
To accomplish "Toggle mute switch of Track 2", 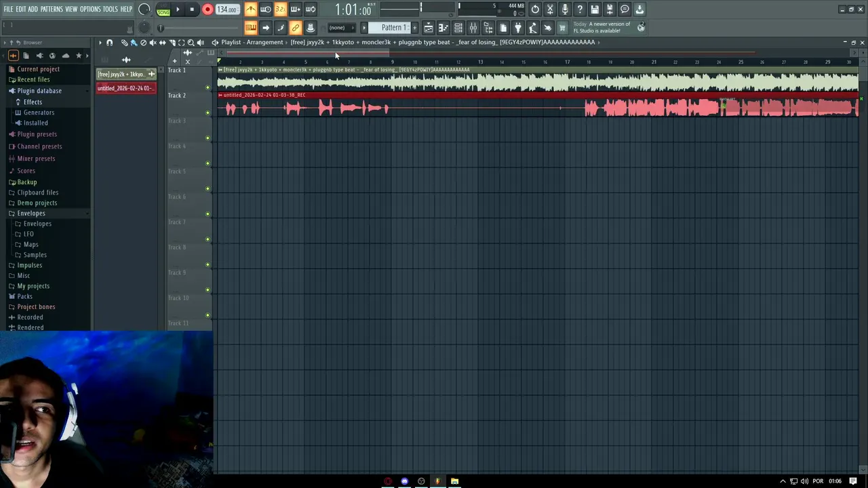I will tap(208, 113).
